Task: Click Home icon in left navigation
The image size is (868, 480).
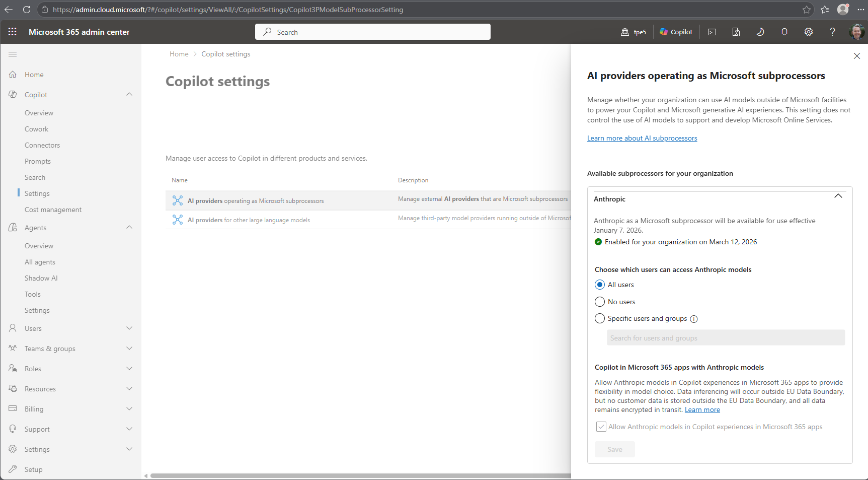Action: point(13,75)
